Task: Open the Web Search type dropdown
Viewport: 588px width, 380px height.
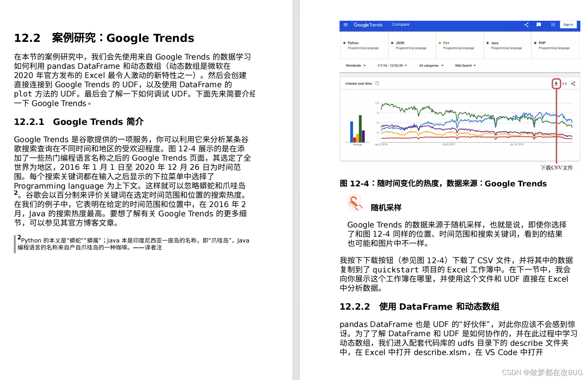Action: (x=465, y=66)
